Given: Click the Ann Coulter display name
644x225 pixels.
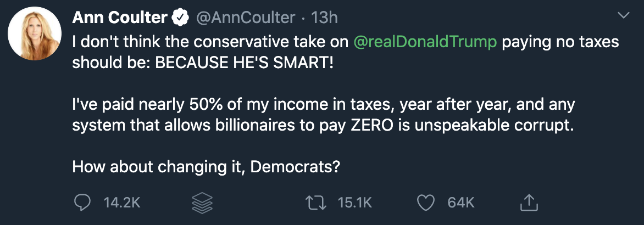Looking at the screenshot, I should 120,18.
